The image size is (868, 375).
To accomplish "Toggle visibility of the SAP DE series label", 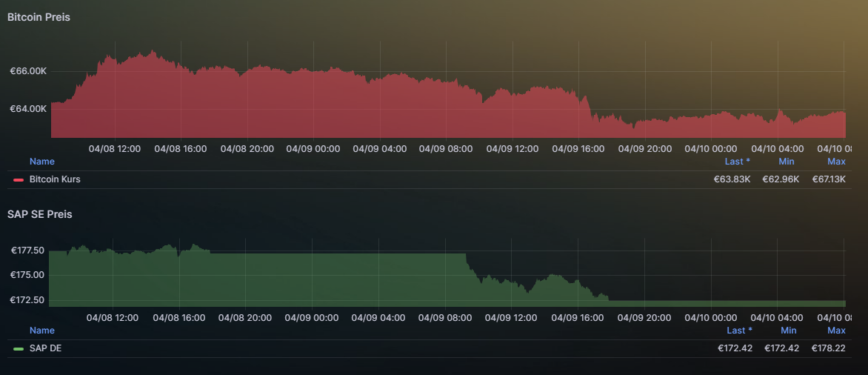I will tap(45, 348).
